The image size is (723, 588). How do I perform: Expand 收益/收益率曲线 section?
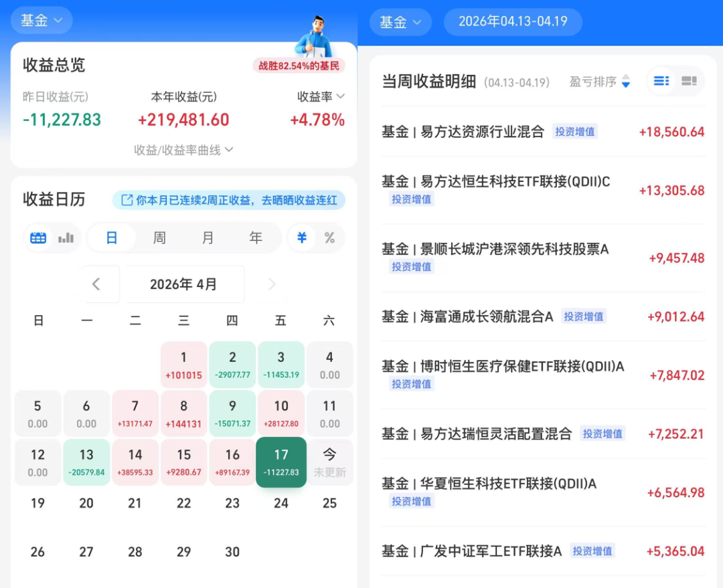(x=183, y=151)
